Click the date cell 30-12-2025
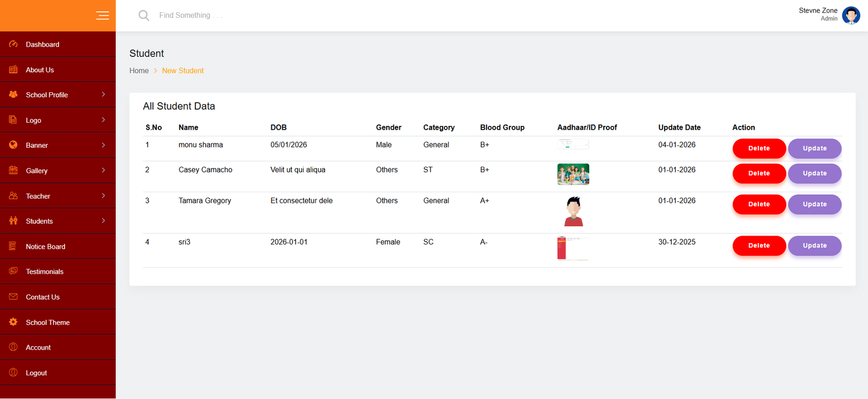The height and width of the screenshot is (399, 868). coord(676,242)
